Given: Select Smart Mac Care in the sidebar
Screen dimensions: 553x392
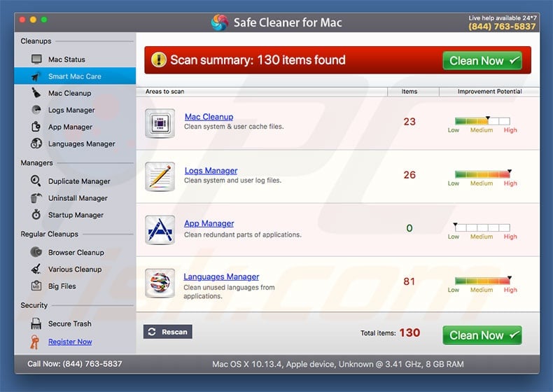Looking at the screenshot, I should tap(75, 76).
